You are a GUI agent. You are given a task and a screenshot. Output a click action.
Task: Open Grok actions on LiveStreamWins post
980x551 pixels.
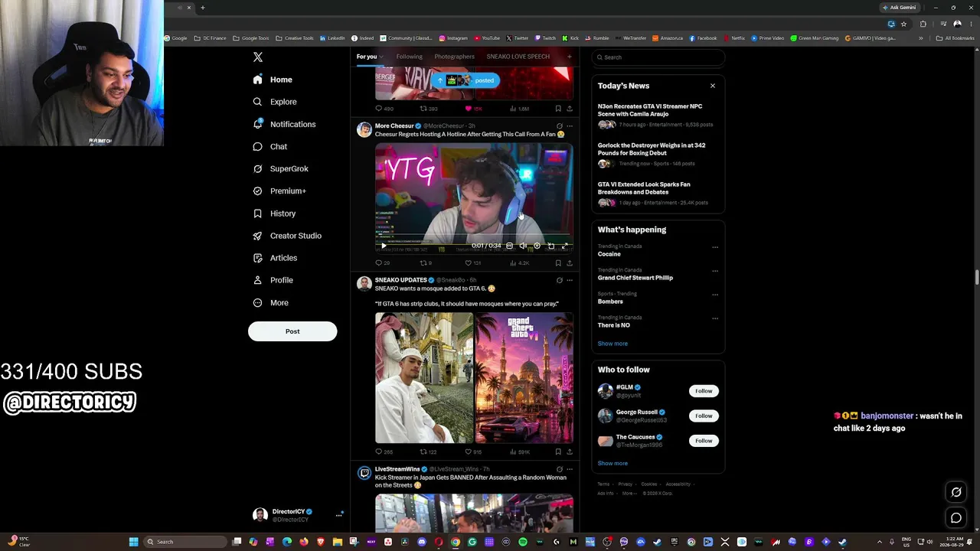tap(559, 469)
